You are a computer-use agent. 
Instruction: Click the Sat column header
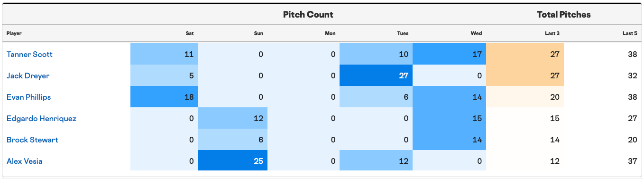190,33
